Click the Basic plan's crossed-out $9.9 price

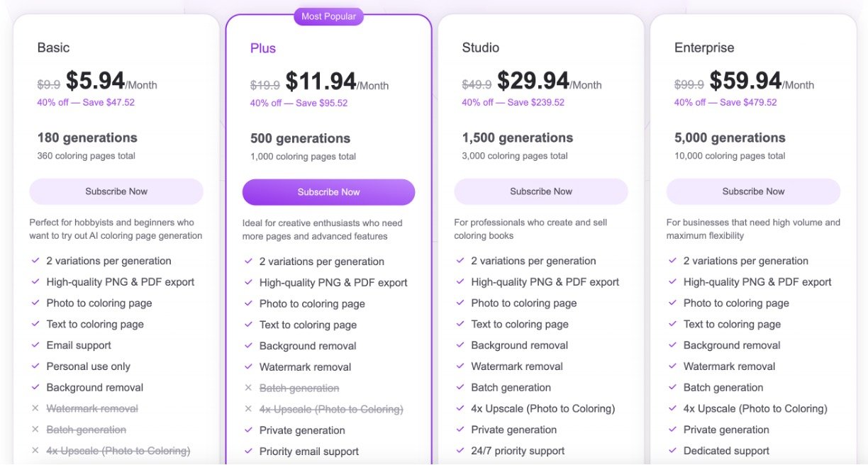click(49, 84)
